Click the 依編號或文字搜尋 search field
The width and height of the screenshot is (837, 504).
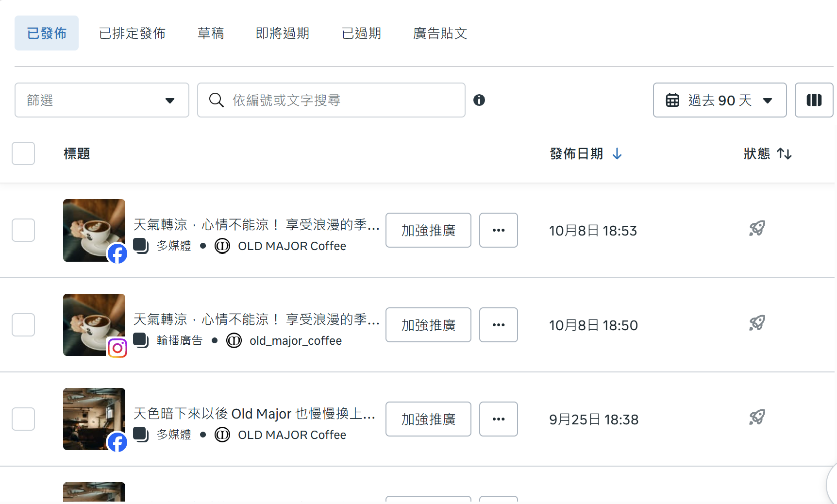tap(331, 100)
